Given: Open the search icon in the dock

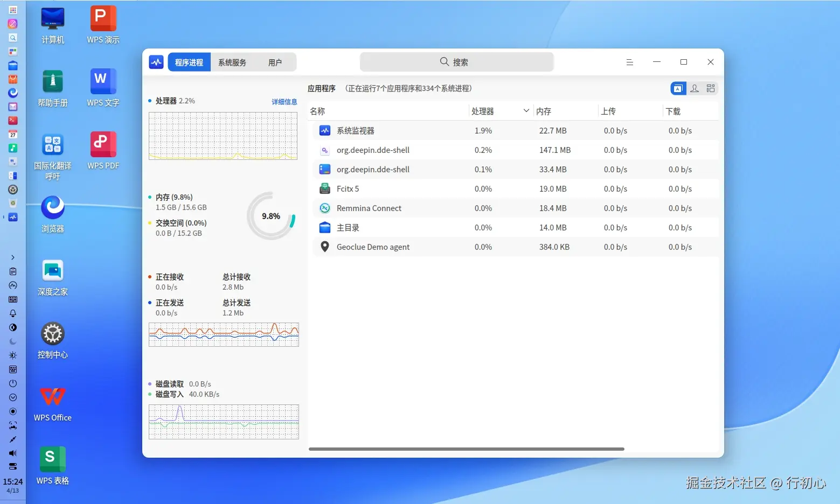Looking at the screenshot, I should pos(13,38).
